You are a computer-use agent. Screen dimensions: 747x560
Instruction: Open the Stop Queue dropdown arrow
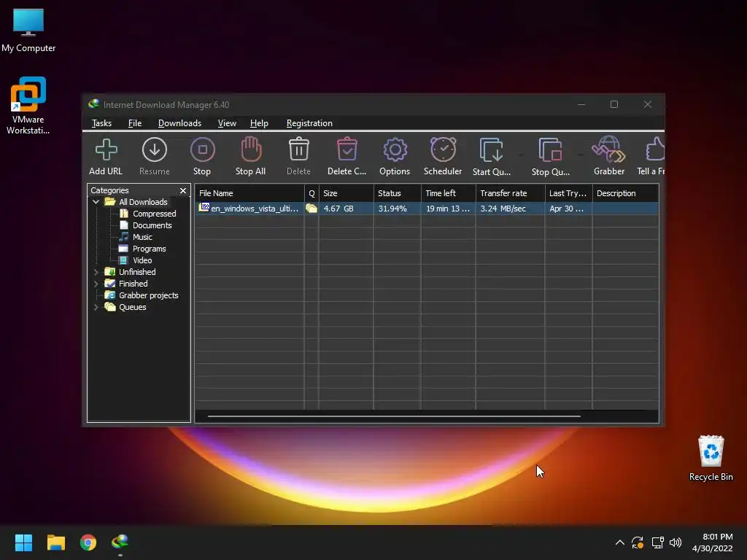(x=580, y=155)
